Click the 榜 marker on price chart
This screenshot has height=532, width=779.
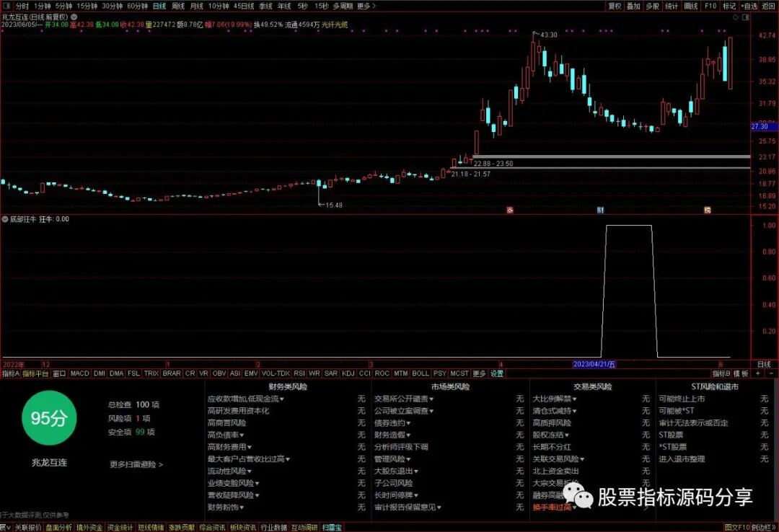[708, 210]
